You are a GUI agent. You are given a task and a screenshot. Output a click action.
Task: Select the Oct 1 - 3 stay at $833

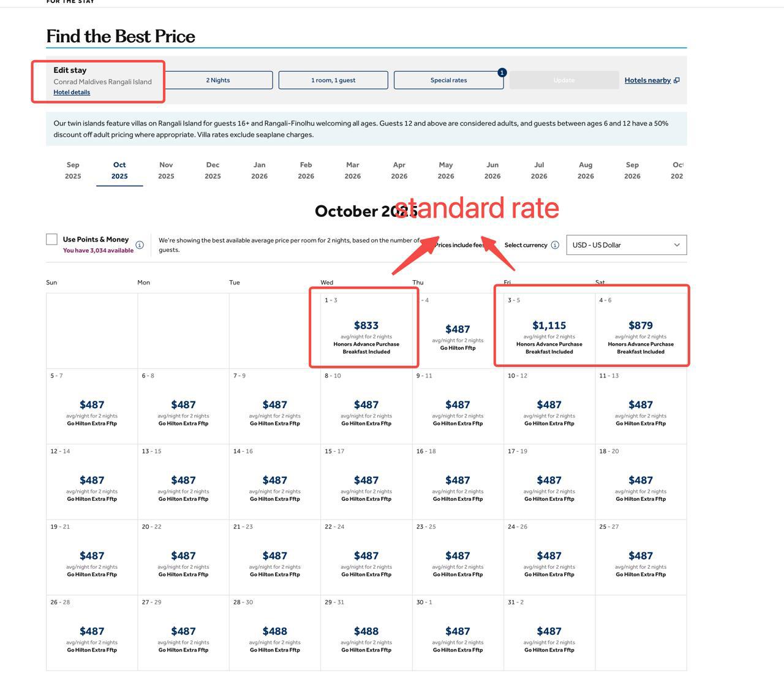point(366,331)
